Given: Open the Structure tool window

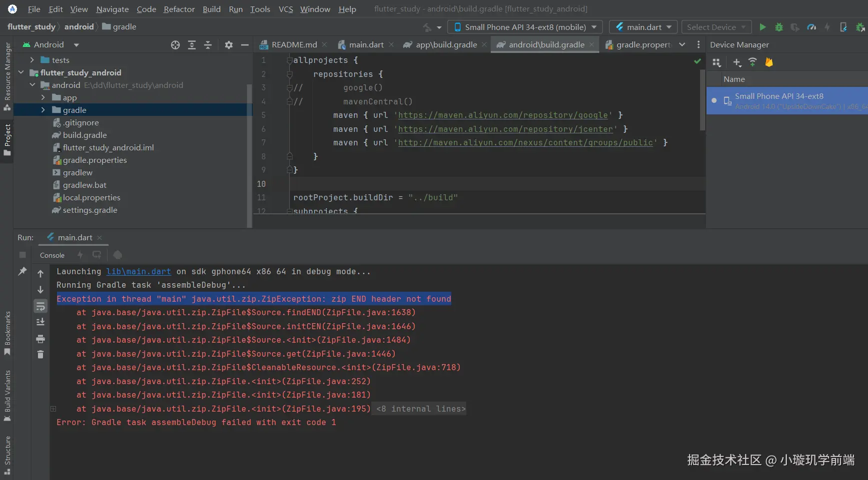Looking at the screenshot, I should coord(7,455).
